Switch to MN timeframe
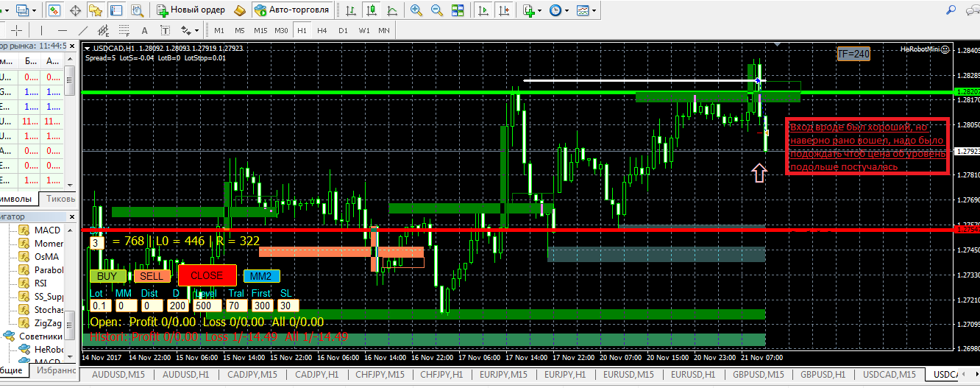Screen dimensions: 980x388 click(384, 30)
